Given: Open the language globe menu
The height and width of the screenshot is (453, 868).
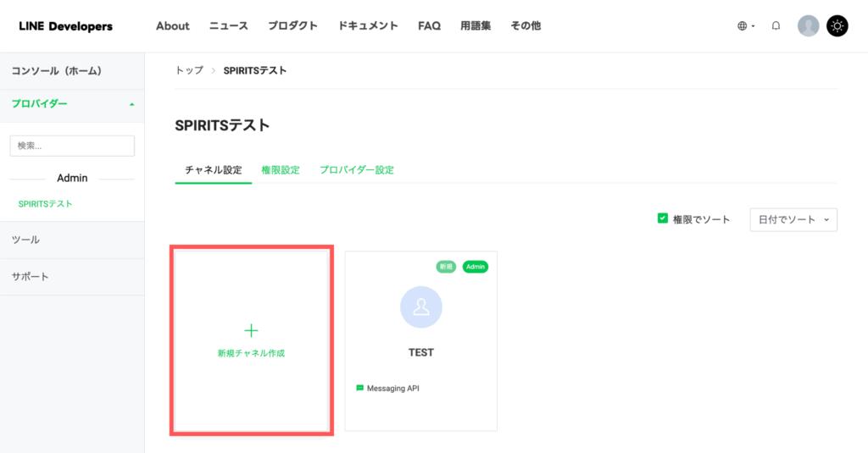Looking at the screenshot, I should click(x=745, y=26).
